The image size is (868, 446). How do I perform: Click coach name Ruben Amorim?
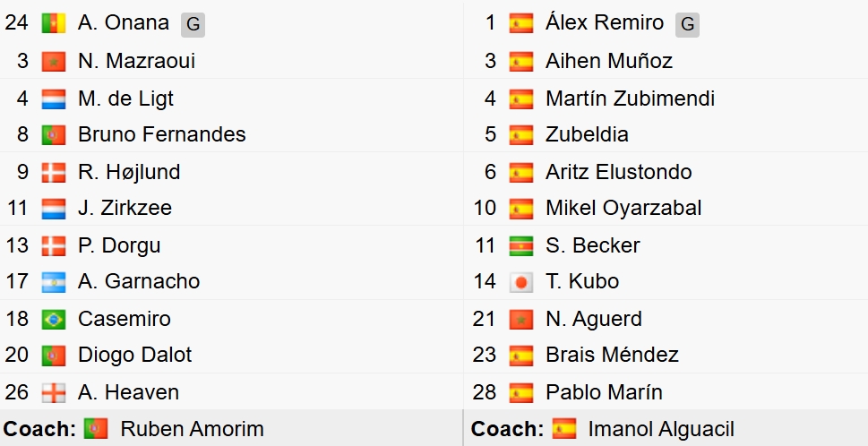(x=192, y=429)
